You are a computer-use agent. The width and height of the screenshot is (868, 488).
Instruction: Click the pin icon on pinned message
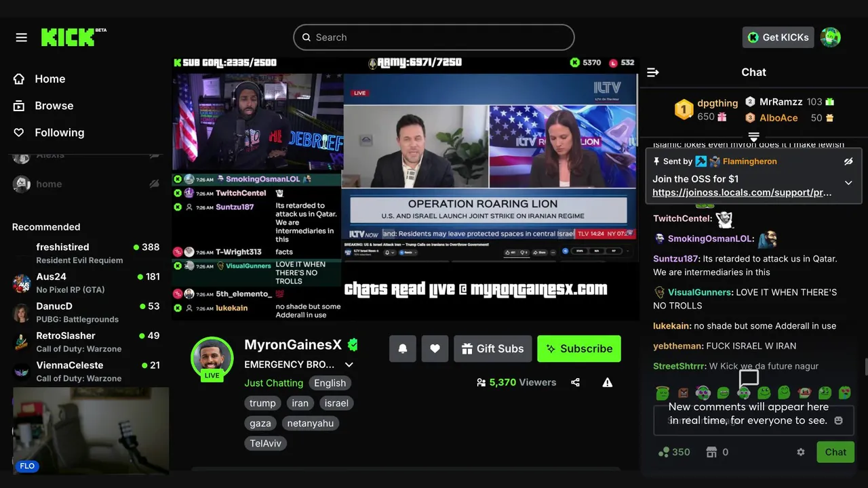(x=656, y=161)
